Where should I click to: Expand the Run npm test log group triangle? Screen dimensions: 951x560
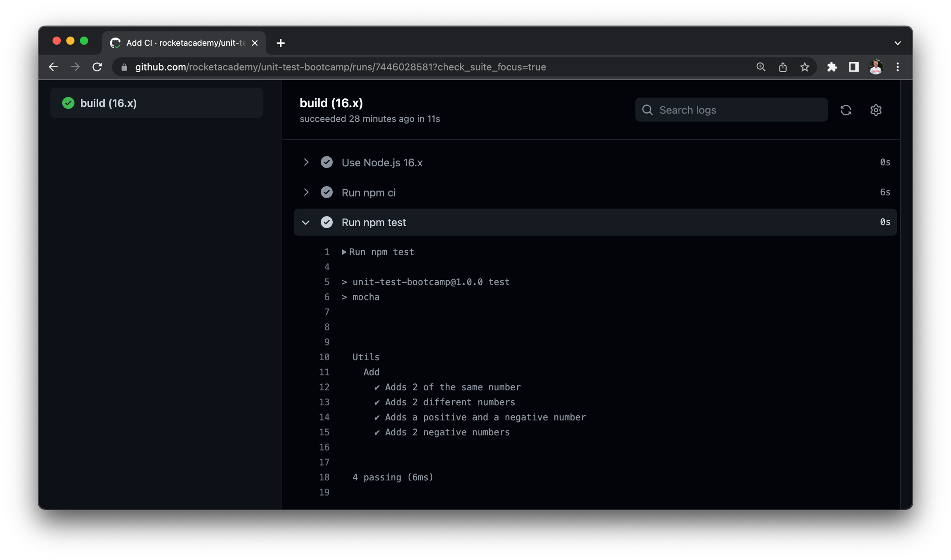pyautogui.click(x=344, y=252)
